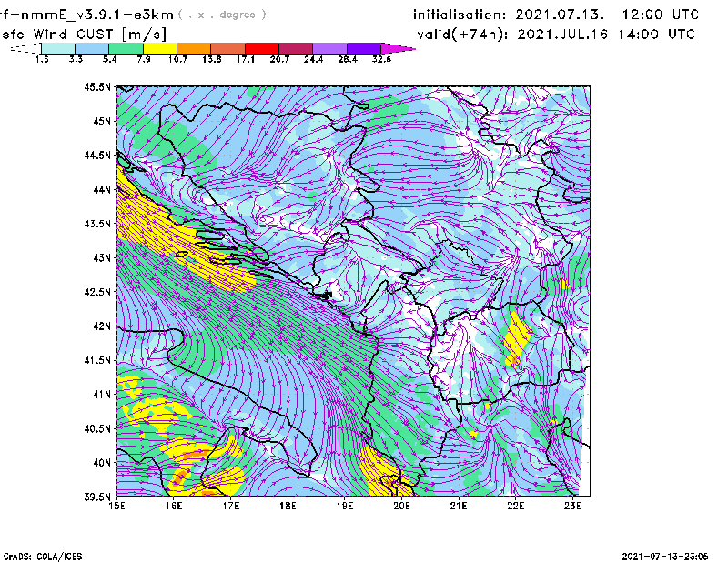Screen dimensions: 728x562
Task: Pick the bright red legend swatch above 17.1
Action: tap(262, 48)
